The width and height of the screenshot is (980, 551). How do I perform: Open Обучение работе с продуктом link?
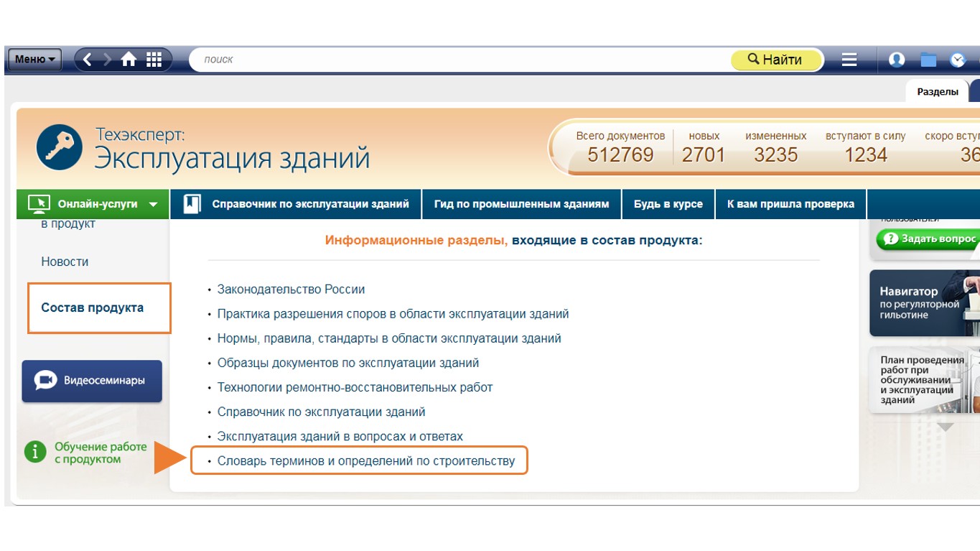[x=101, y=453]
